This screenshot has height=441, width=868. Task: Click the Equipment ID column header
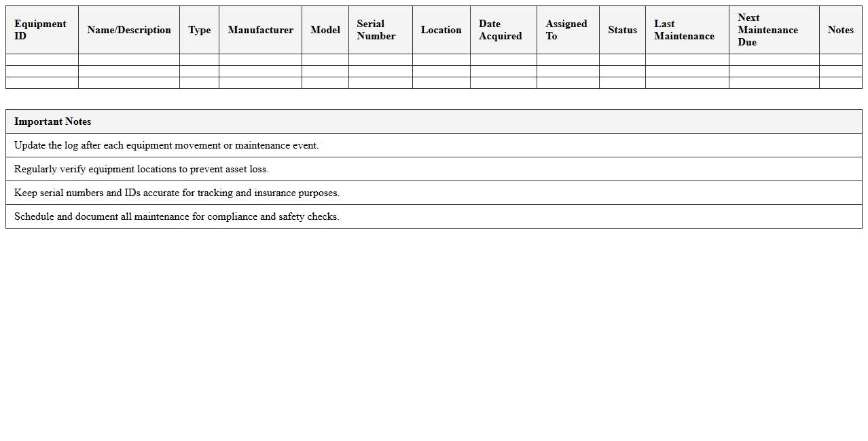point(41,30)
